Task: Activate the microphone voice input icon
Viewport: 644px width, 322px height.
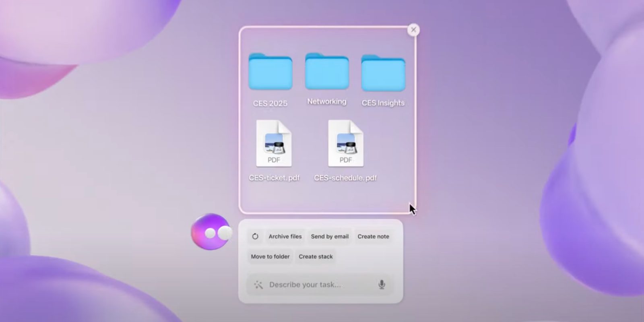Action: pos(382,285)
